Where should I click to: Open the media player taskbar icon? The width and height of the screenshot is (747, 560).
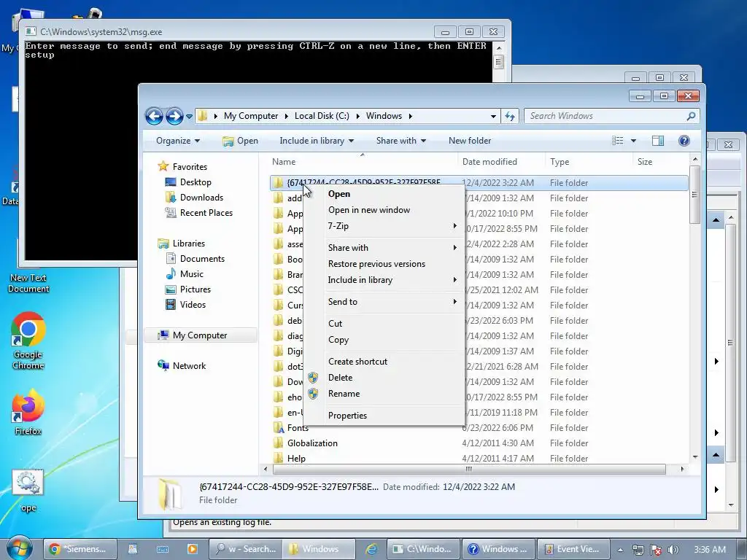click(193, 549)
